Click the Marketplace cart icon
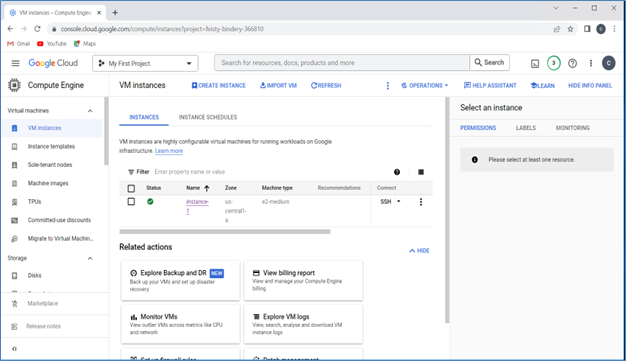626x361 pixels. point(14,304)
